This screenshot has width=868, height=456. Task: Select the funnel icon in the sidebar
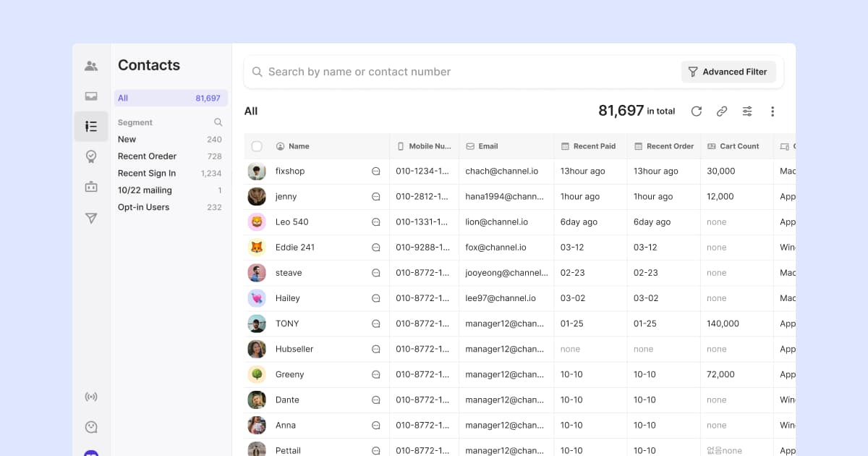[x=91, y=218]
